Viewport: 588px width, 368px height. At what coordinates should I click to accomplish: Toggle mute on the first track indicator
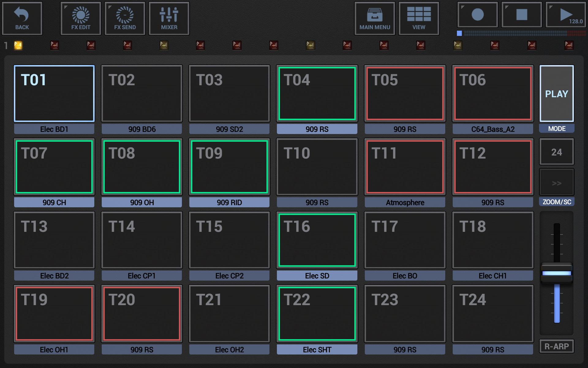tap(18, 45)
